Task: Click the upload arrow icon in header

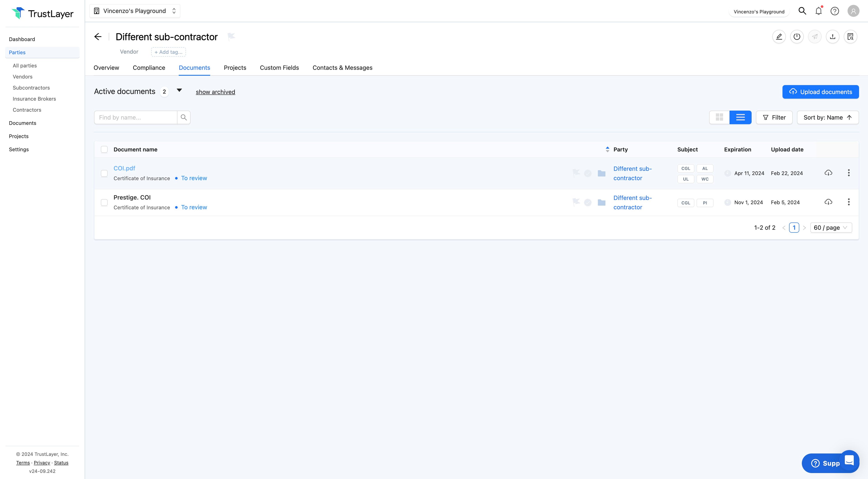Action: tap(832, 37)
